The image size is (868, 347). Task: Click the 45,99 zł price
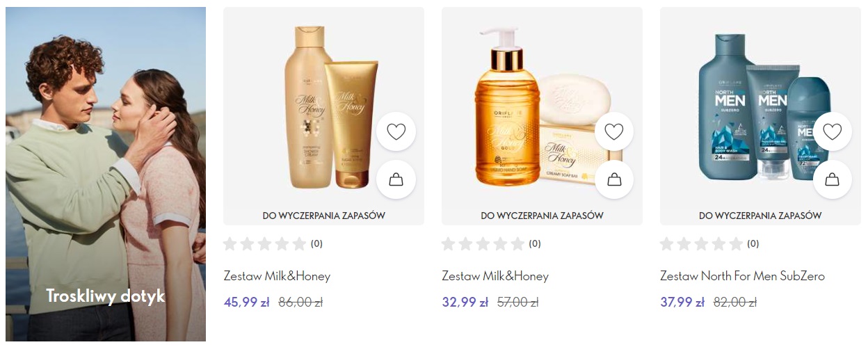coord(246,302)
